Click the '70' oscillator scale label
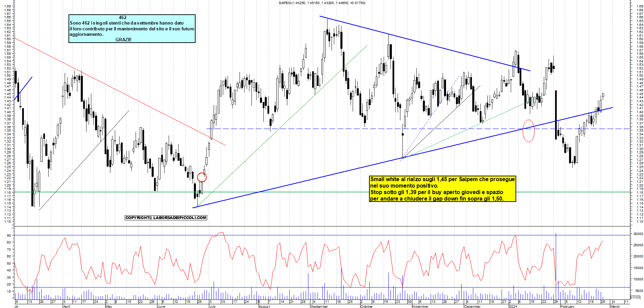The height and width of the screenshot is (308, 644). coord(8,250)
